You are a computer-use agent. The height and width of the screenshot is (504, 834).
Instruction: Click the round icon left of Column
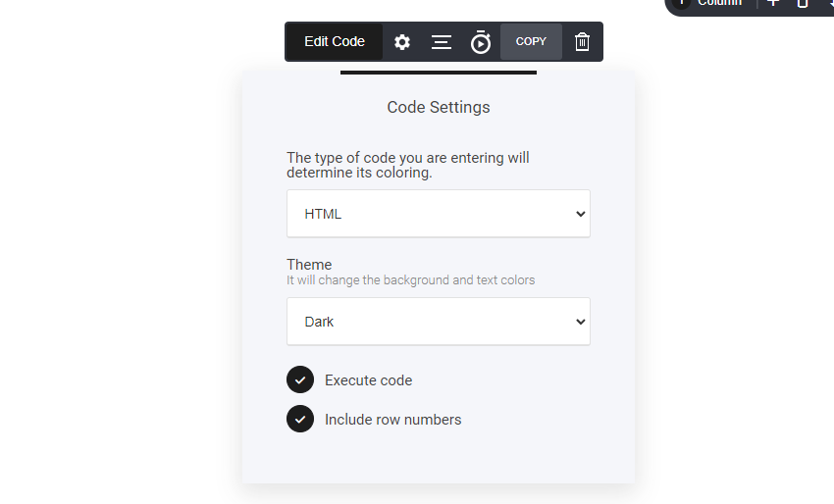click(682, 3)
